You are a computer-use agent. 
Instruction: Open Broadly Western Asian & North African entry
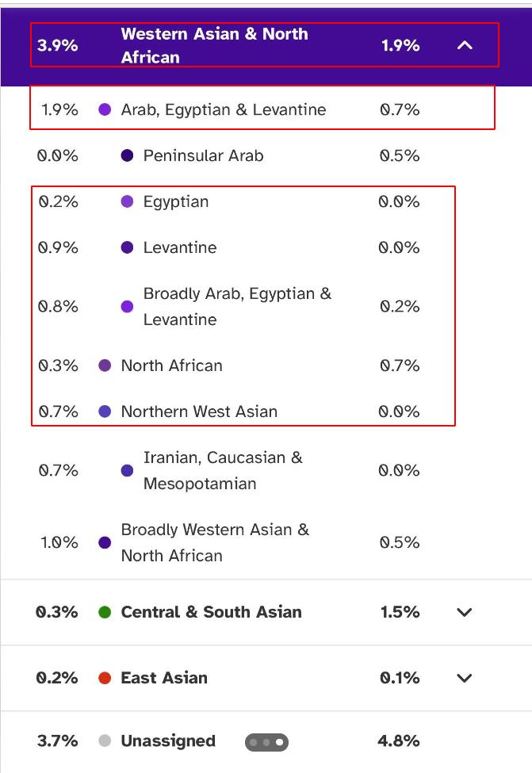(215, 542)
